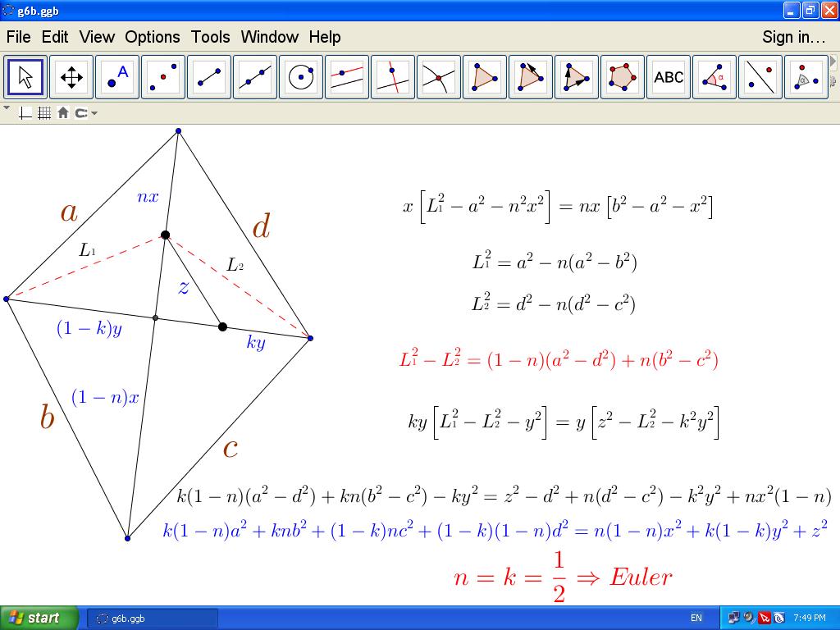Activate the Circle with center tool
Image resolution: width=840 pixels, height=630 pixels.
[301, 77]
